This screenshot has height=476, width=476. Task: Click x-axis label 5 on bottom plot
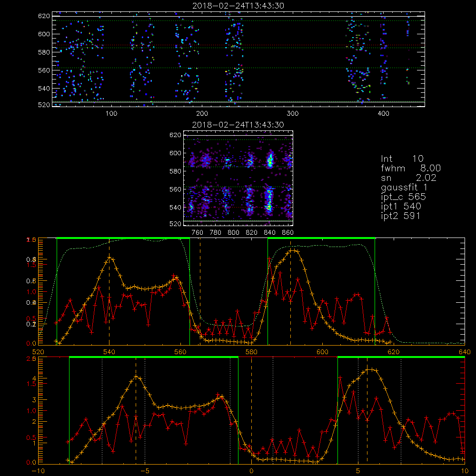pos(358,471)
